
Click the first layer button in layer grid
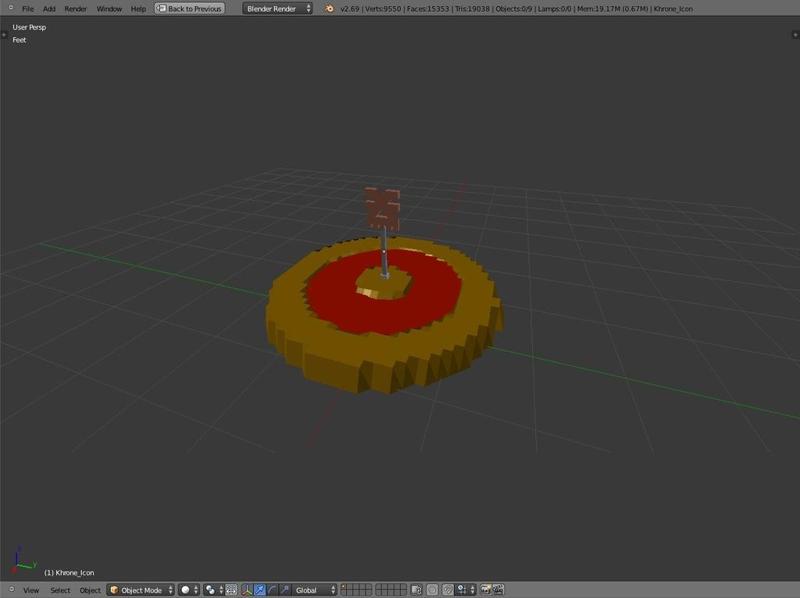pos(345,587)
